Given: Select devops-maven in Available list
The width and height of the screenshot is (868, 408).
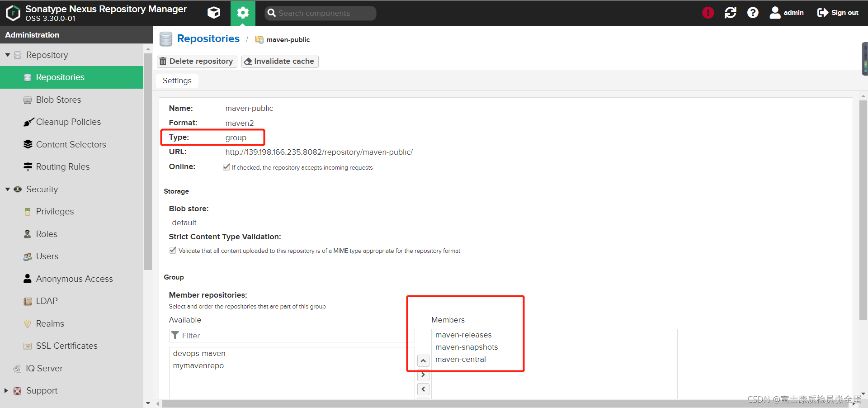Looking at the screenshot, I should pos(199,353).
